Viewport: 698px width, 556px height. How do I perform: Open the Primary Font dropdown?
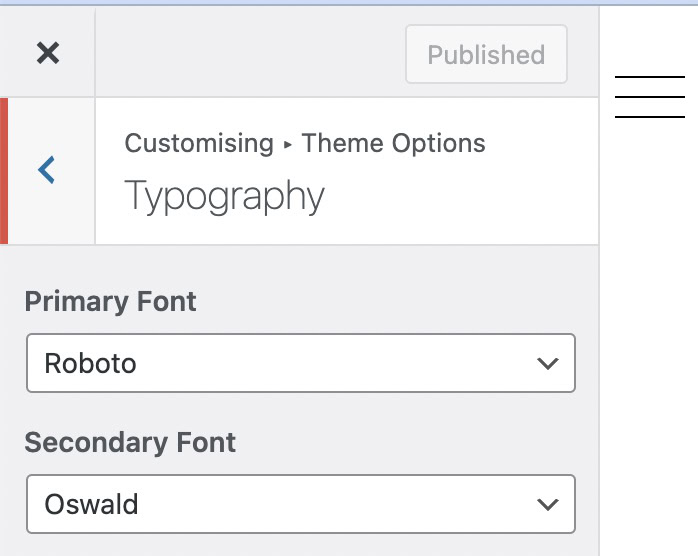point(300,363)
